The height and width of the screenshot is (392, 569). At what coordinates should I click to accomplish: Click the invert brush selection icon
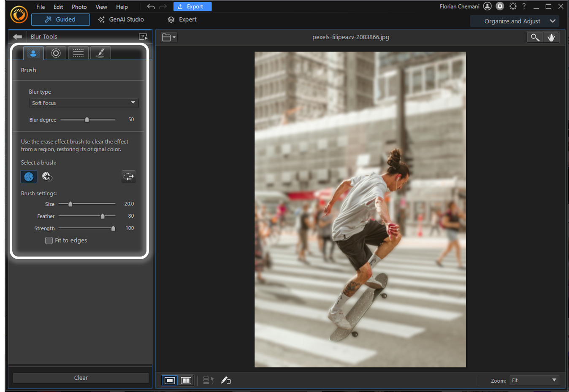(129, 176)
